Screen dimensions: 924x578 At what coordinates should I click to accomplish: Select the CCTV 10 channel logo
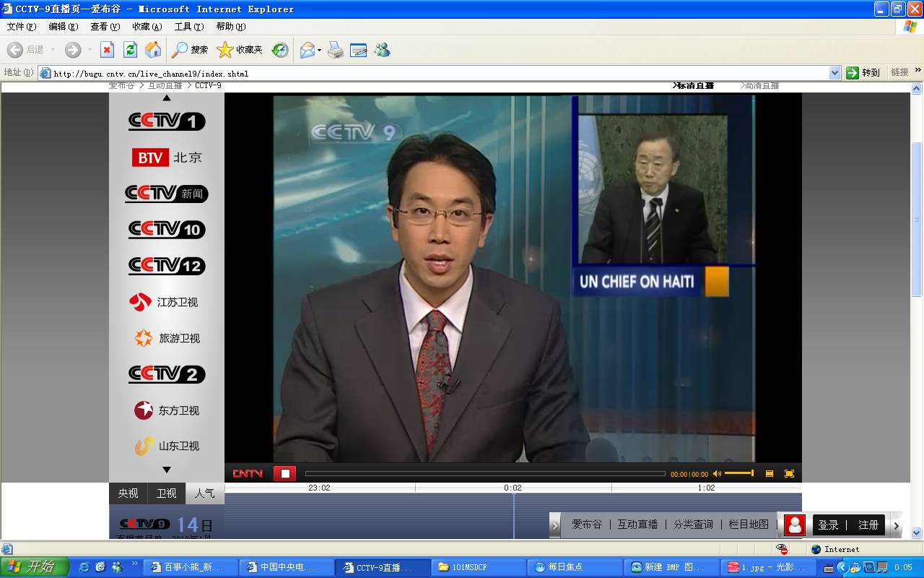pos(167,230)
